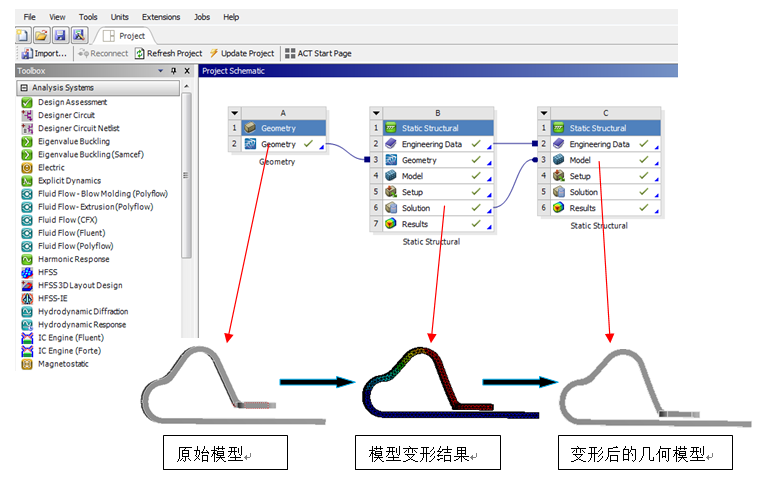Select Engineering Data cell in system C
Viewport: 761px width, 491px height.
[606, 145]
